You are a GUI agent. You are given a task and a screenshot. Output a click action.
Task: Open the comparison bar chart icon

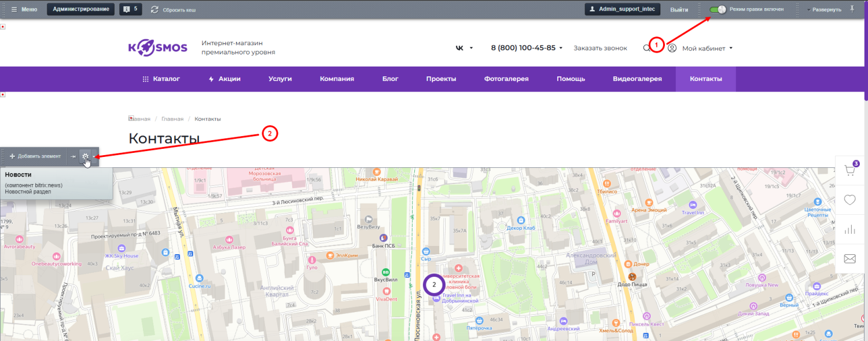(x=849, y=230)
